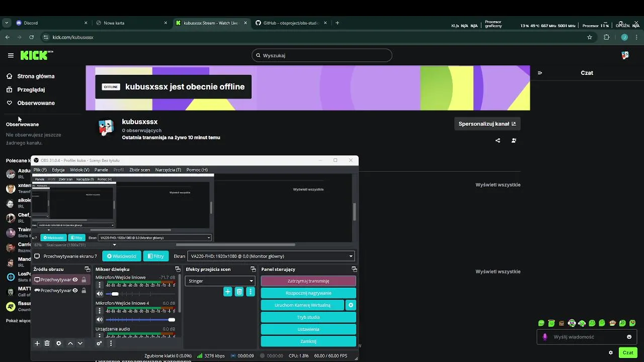Click the share icon under channel header
The height and width of the screenshot is (362, 644).
498,141
